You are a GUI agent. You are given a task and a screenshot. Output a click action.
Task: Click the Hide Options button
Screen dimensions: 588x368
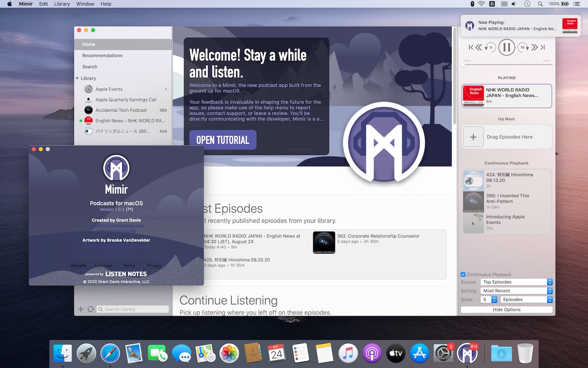tap(507, 310)
